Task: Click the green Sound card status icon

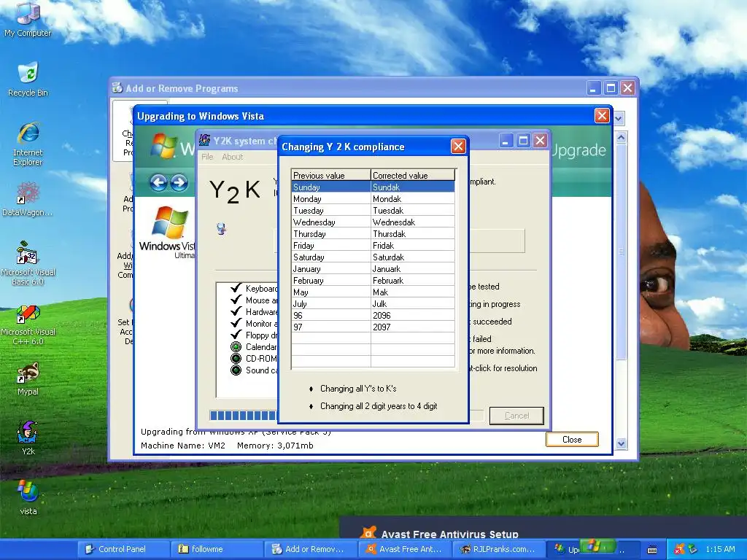Action: tap(236, 370)
